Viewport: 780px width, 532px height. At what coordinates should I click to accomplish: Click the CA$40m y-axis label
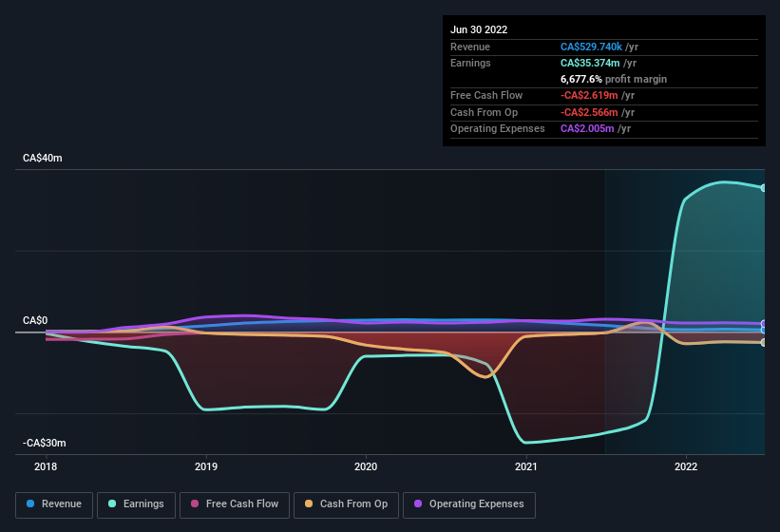[x=43, y=158]
